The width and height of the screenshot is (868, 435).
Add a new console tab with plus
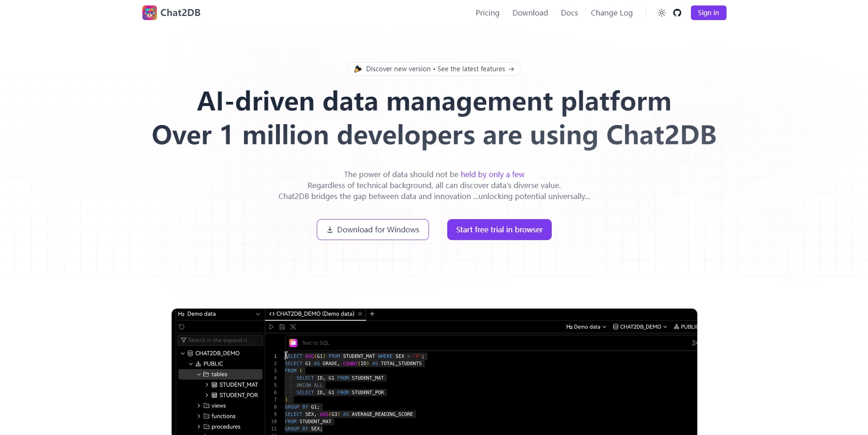point(372,314)
